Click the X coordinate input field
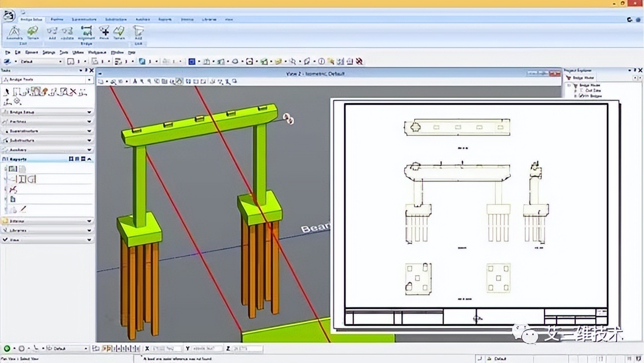644x363 pixels. pos(166,349)
